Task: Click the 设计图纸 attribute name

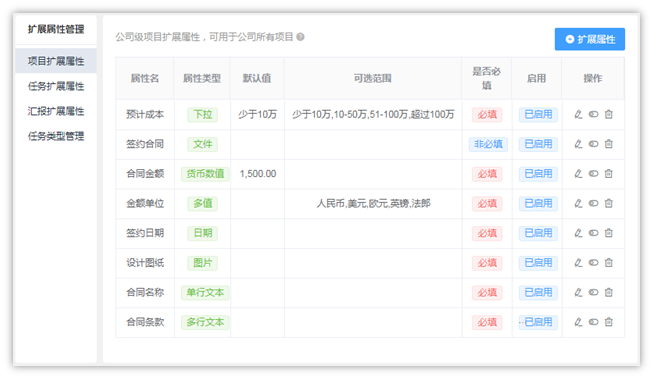Action: [145, 263]
